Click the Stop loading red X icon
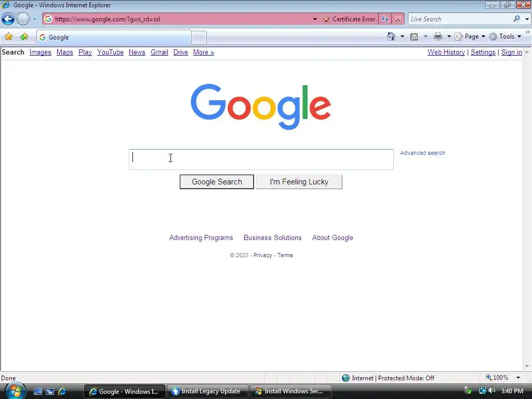Image resolution: width=532 pixels, height=399 pixels. pyautogui.click(x=398, y=19)
